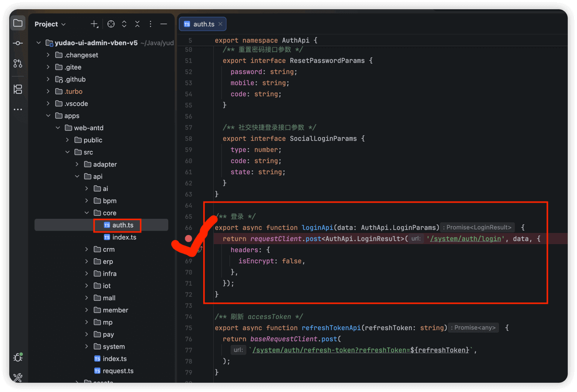This screenshot has width=577, height=392.
Task: Open the Structure tool window icon
Action: click(18, 89)
